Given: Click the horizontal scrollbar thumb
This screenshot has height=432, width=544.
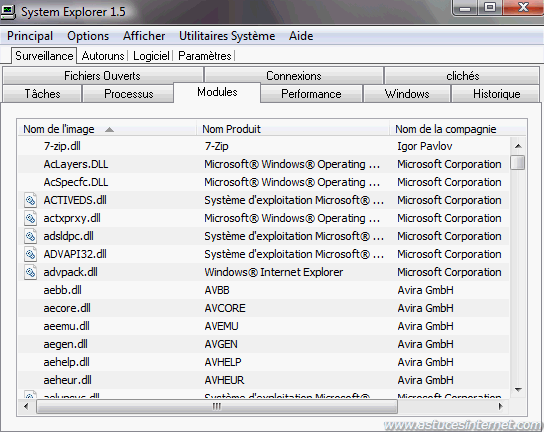Looking at the screenshot, I should pyautogui.click(x=216, y=406).
